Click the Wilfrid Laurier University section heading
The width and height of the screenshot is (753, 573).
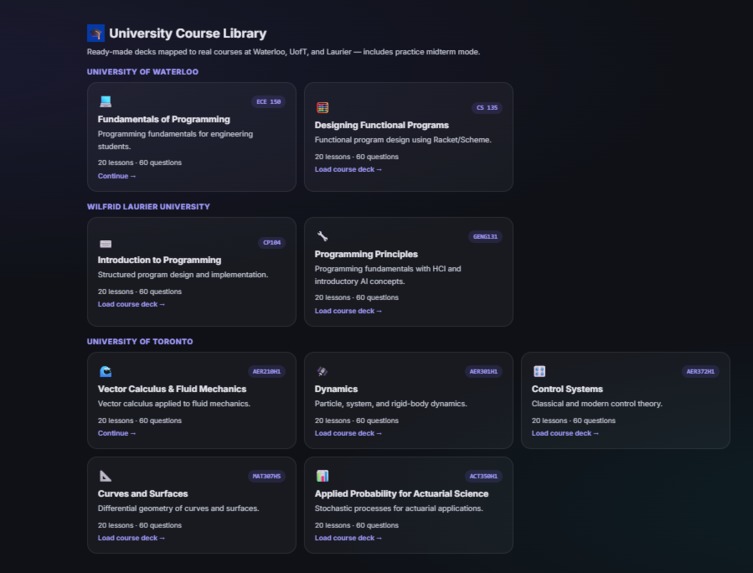(x=148, y=207)
